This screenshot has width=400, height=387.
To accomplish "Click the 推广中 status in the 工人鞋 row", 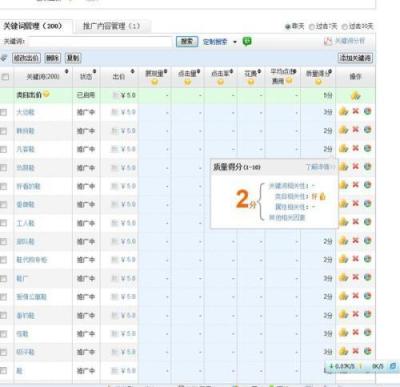I will tap(86, 223).
